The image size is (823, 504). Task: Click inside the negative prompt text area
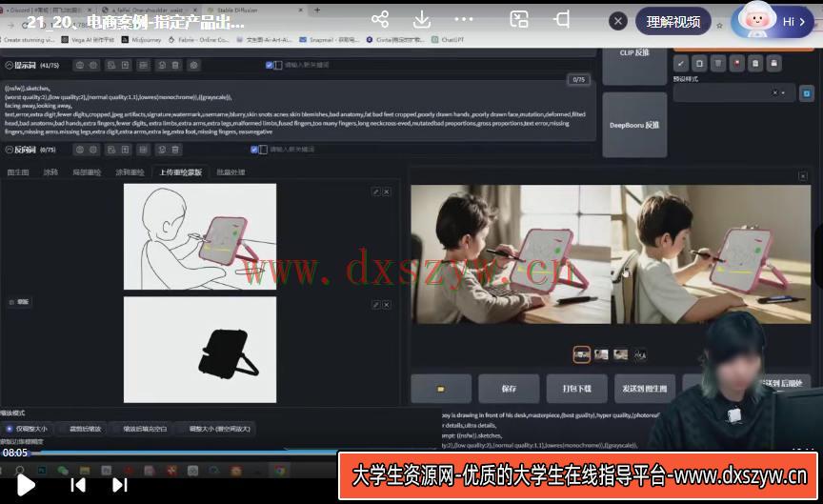point(297,110)
